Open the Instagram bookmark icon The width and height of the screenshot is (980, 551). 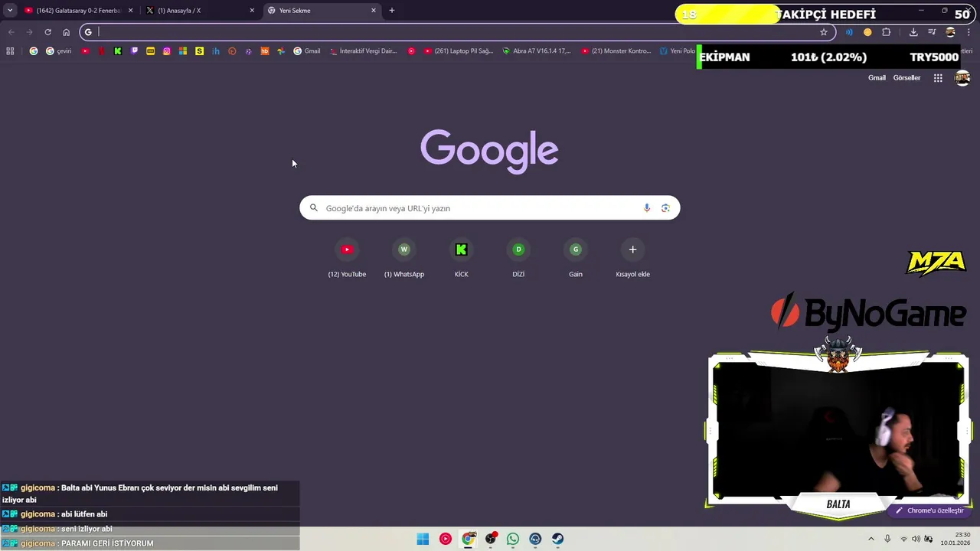[167, 51]
